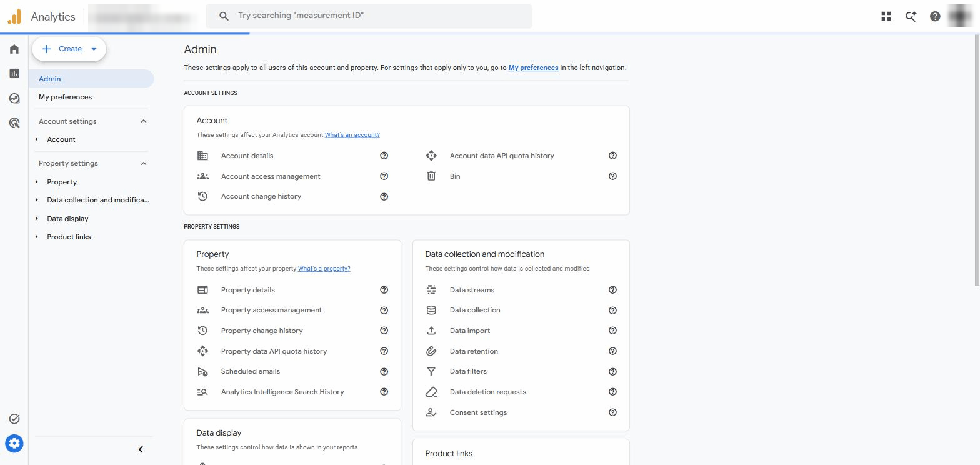Viewport: 980px width, 465px height.
Task: Open the What's an account? link
Action: click(352, 135)
